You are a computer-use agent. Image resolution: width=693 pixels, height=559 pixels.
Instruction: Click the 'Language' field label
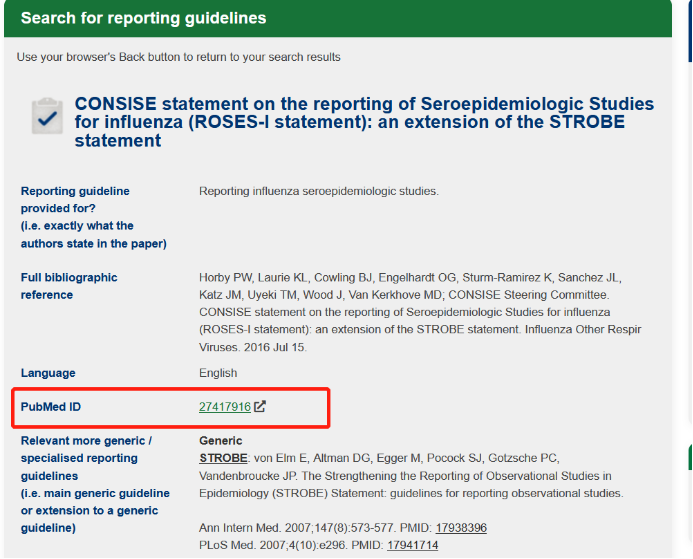point(48,373)
